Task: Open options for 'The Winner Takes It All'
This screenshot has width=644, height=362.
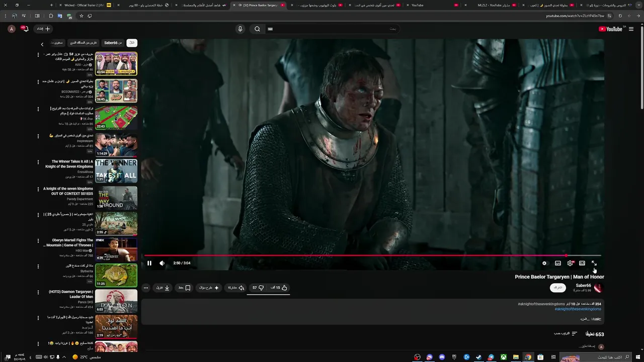Action: tap(38, 162)
